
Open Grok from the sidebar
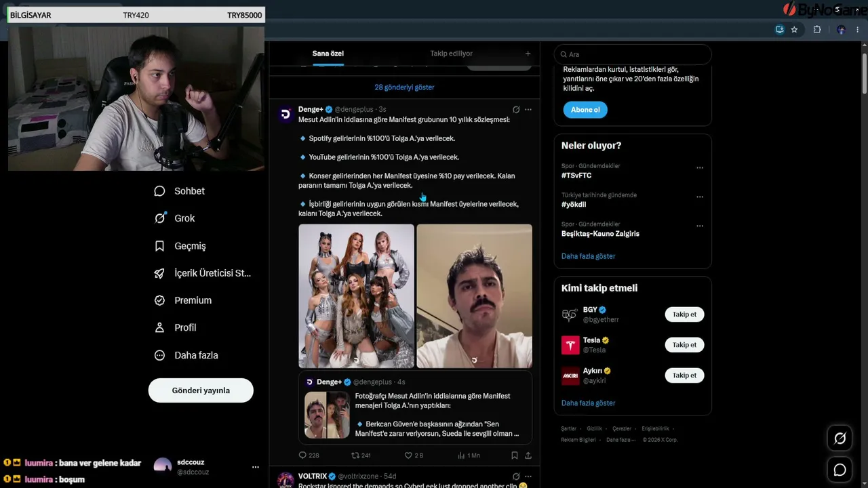pyautogui.click(x=174, y=218)
